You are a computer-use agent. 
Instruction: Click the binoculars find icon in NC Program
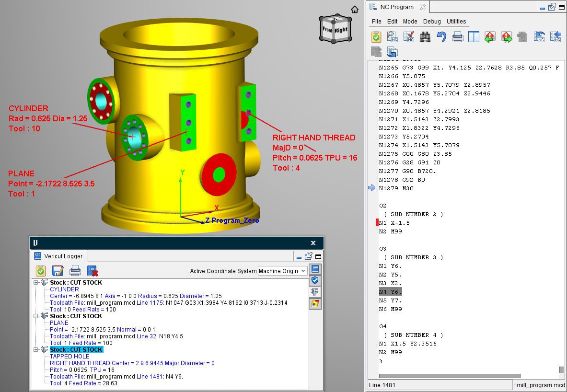point(425,37)
